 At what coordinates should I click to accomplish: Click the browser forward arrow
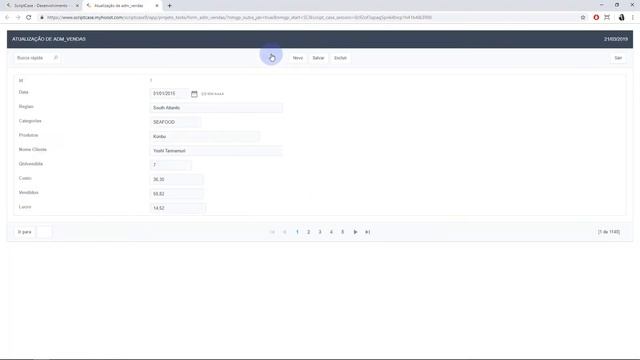tap(18, 18)
